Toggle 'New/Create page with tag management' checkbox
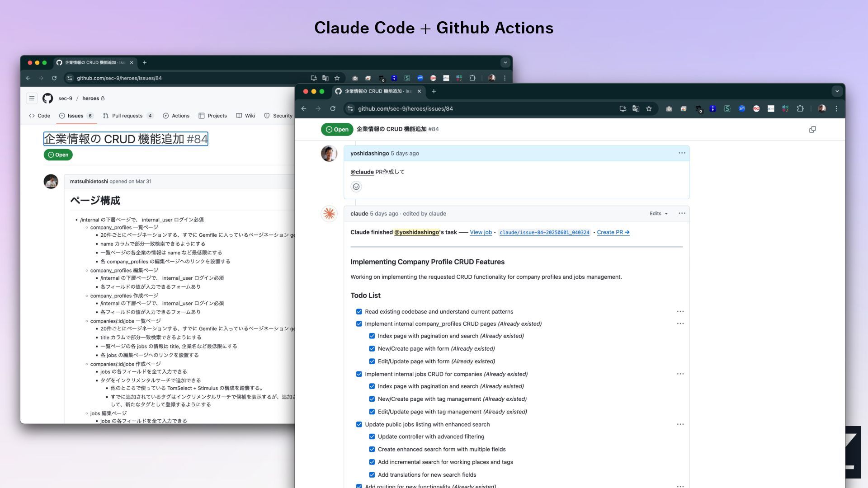 point(372,399)
